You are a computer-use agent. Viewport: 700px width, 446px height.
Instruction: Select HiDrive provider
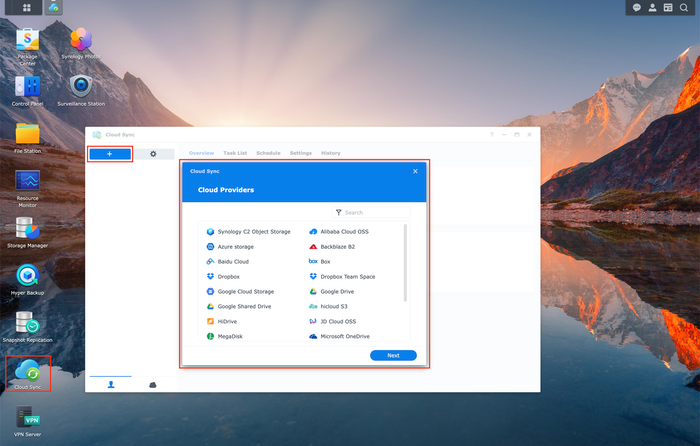222,321
